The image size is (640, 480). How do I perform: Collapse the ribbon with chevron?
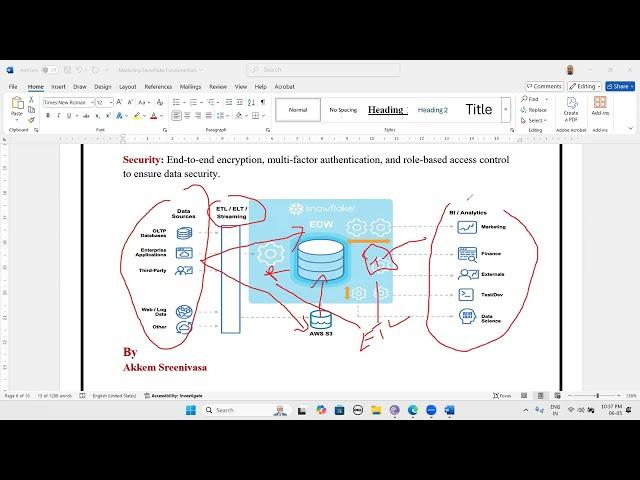tap(631, 129)
